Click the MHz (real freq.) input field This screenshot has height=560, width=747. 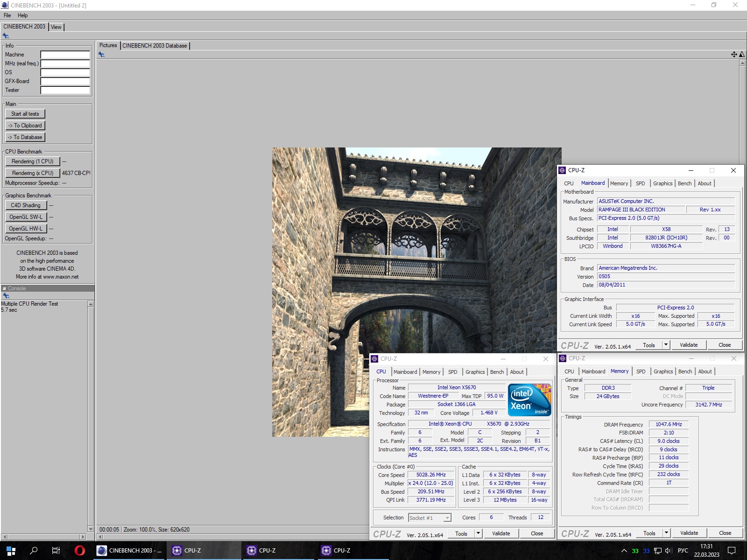point(65,63)
